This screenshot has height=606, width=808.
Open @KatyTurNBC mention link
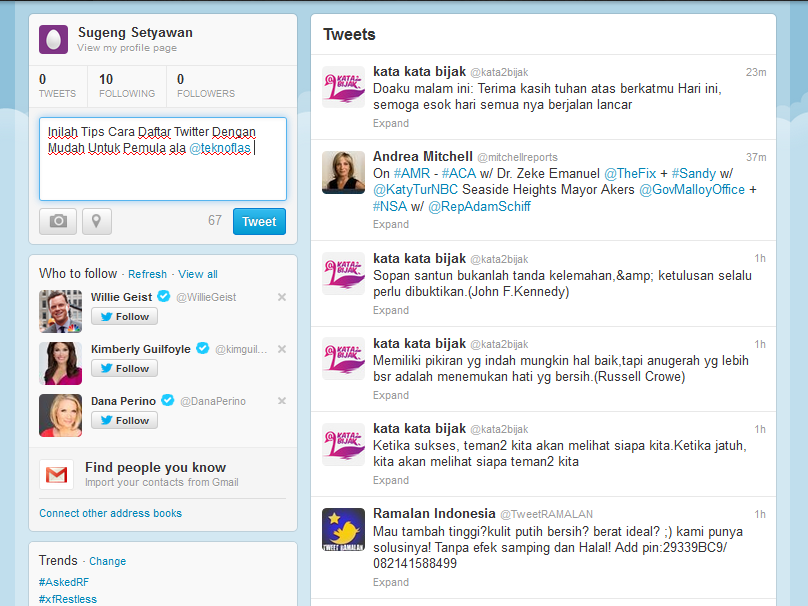point(415,190)
